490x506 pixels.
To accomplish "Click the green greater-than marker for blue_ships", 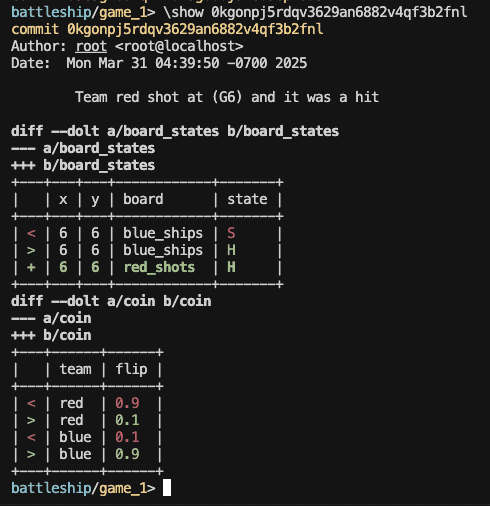I will 31,250.
